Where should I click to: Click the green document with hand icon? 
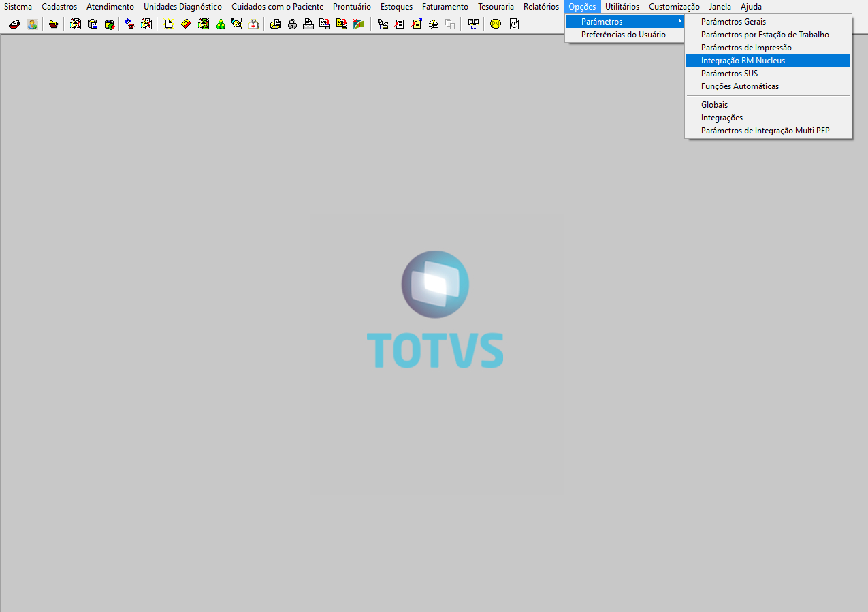click(x=204, y=24)
